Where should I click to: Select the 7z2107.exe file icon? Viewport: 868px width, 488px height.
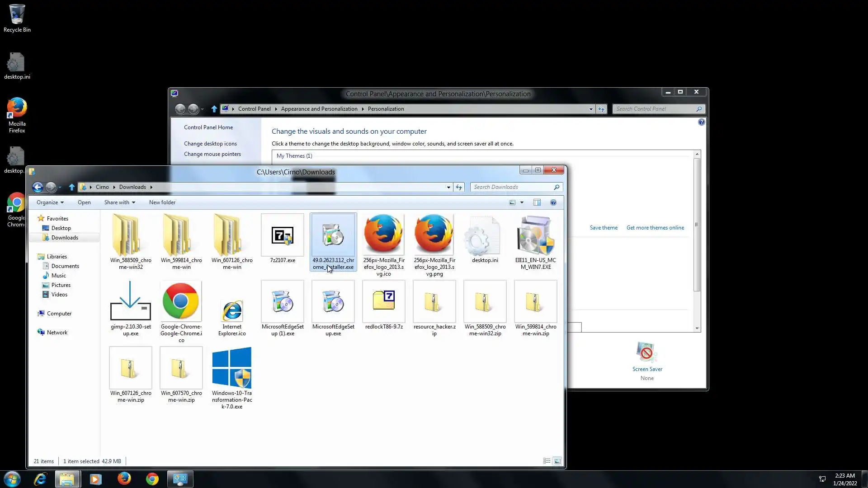283,236
